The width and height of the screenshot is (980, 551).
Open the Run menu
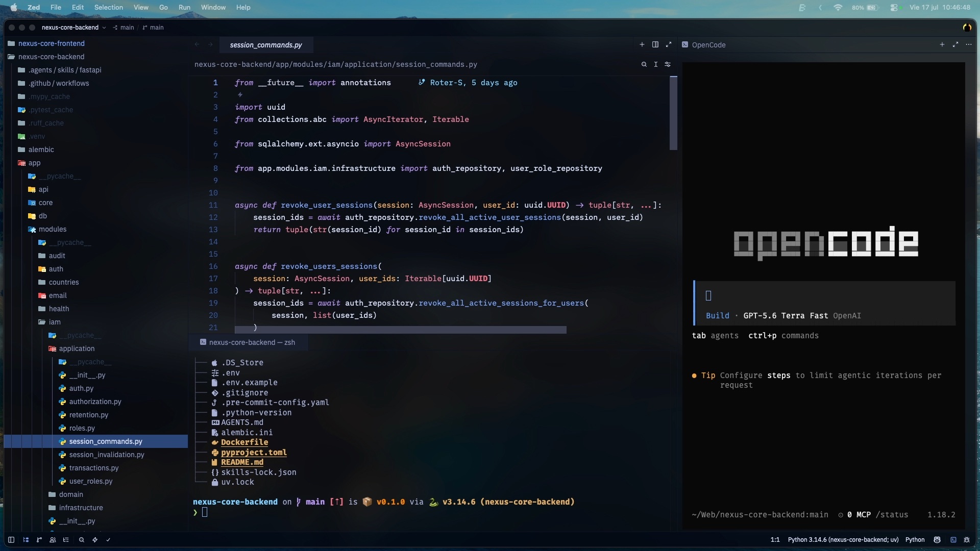tap(184, 7)
